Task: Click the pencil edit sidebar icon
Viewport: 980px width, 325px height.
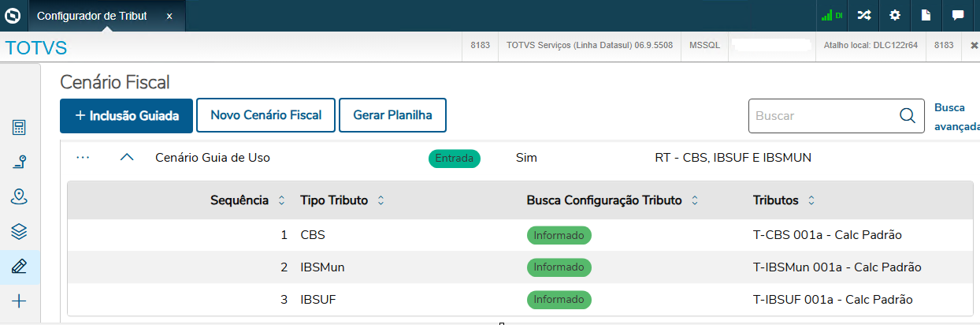Action: (x=20, y=267)
